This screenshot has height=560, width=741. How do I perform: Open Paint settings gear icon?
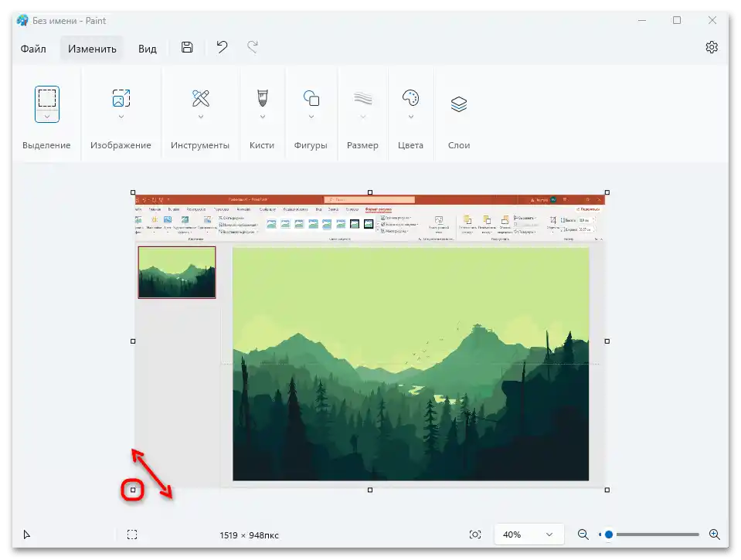712,47
